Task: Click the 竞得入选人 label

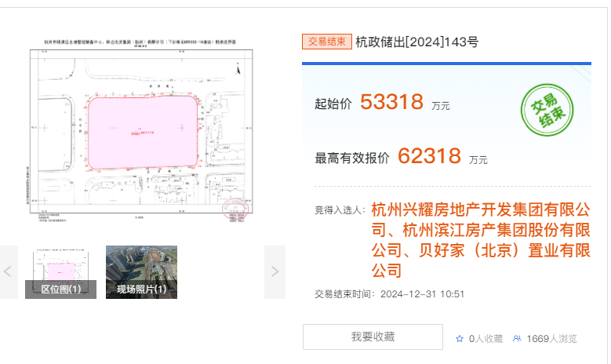Action: click(340, 210)
